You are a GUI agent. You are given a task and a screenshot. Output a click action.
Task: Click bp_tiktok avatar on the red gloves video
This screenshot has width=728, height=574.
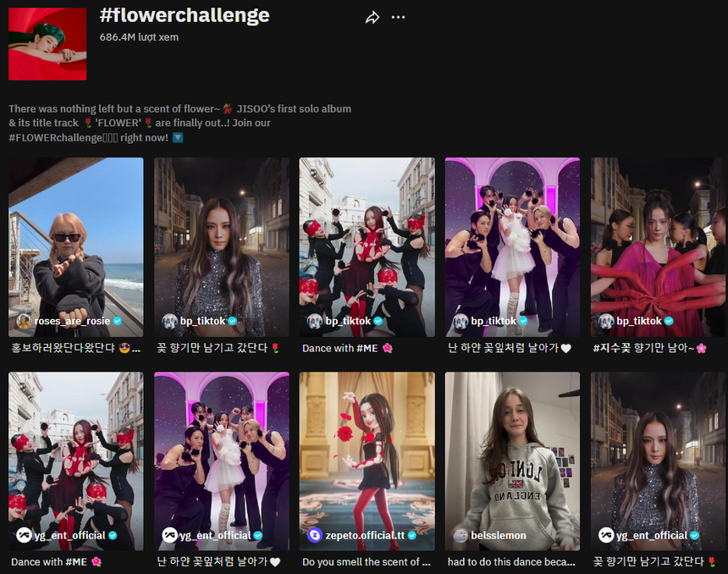(606, 322)
